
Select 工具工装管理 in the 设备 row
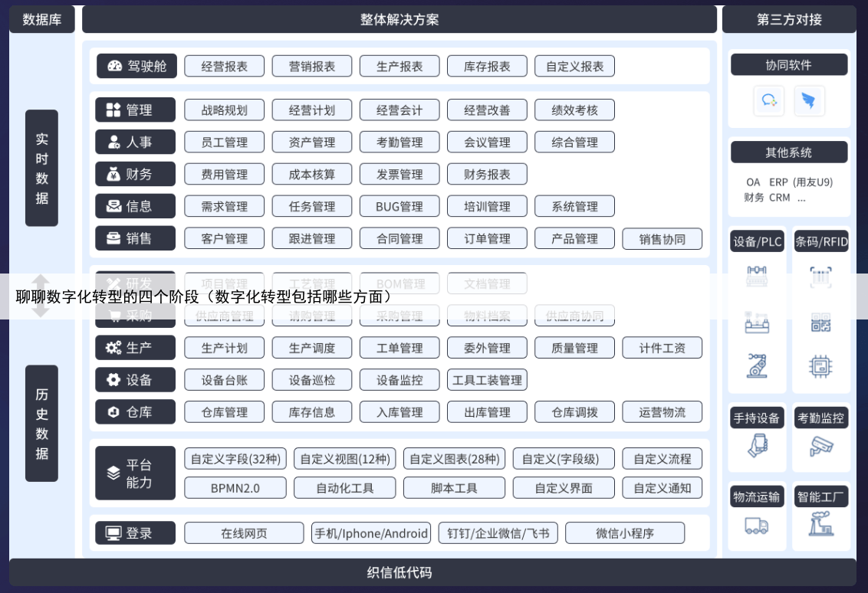click(x=487, y=380)
